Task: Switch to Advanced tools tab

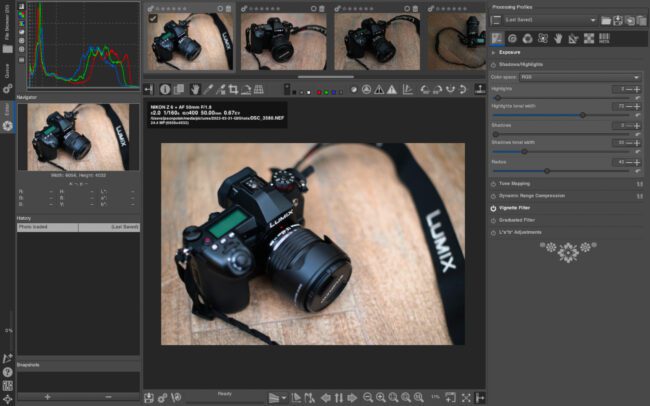Action: (543, 39)
